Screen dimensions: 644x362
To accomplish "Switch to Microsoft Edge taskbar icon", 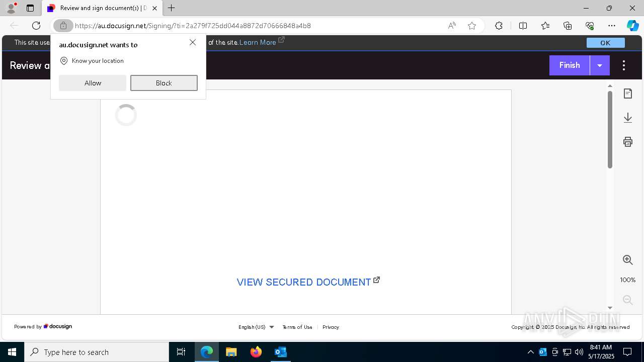I will click(x=207, y=352).
